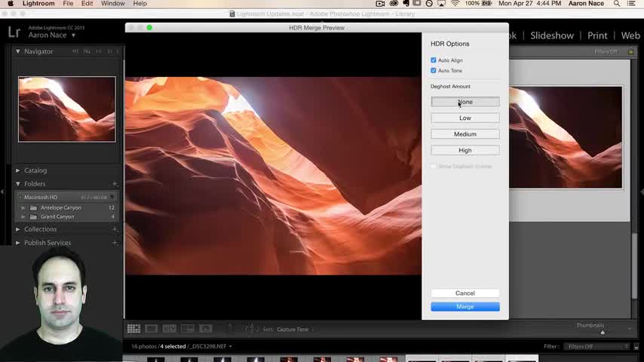Open Wi-Fi status menu
Screen dimensions: 644x362
point(455,4)
